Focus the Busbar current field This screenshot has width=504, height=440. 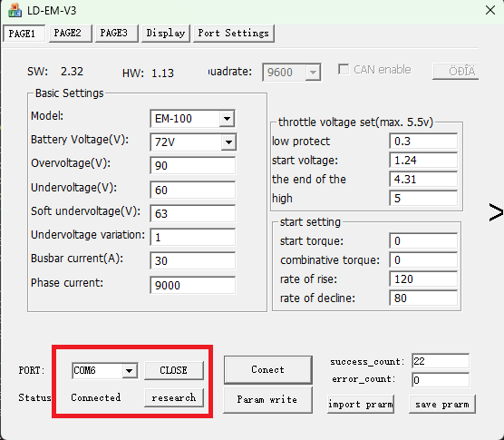click(x=192, y=261)
